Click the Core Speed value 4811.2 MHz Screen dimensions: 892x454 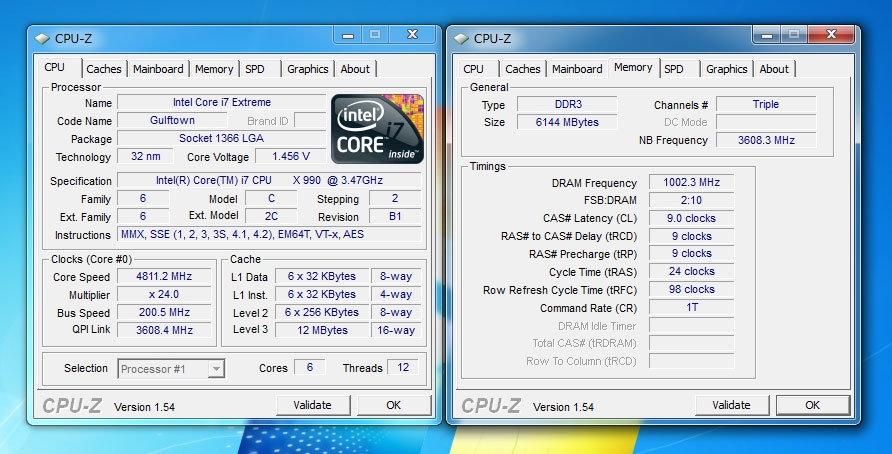click(164, 276)
